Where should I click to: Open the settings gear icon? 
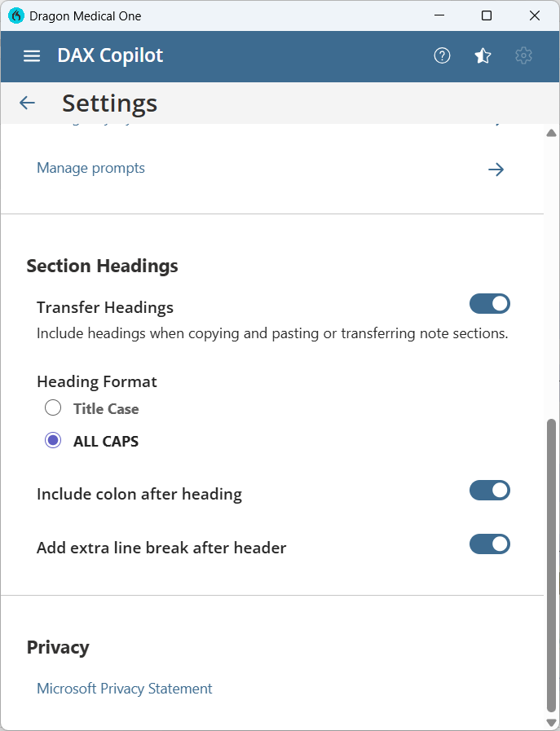[x=523, y=55]
